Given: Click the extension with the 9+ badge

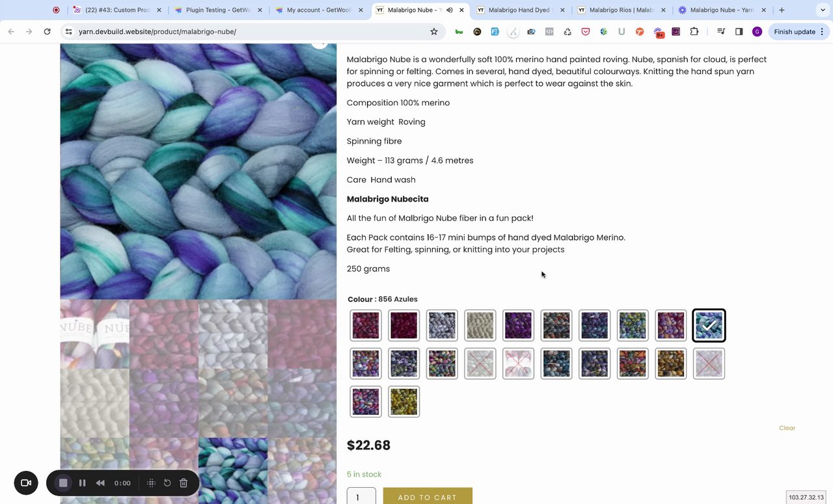Looking at the screenshot, I should 658,32.
